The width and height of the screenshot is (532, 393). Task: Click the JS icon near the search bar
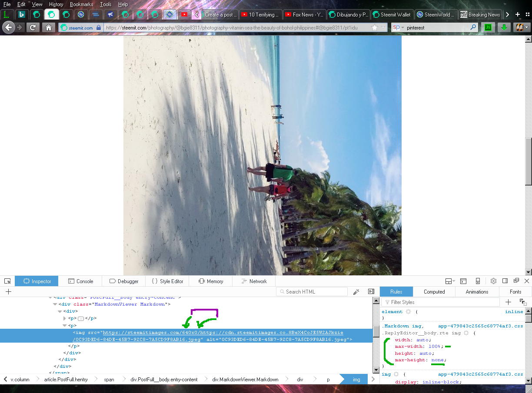(x=488, y=27)
